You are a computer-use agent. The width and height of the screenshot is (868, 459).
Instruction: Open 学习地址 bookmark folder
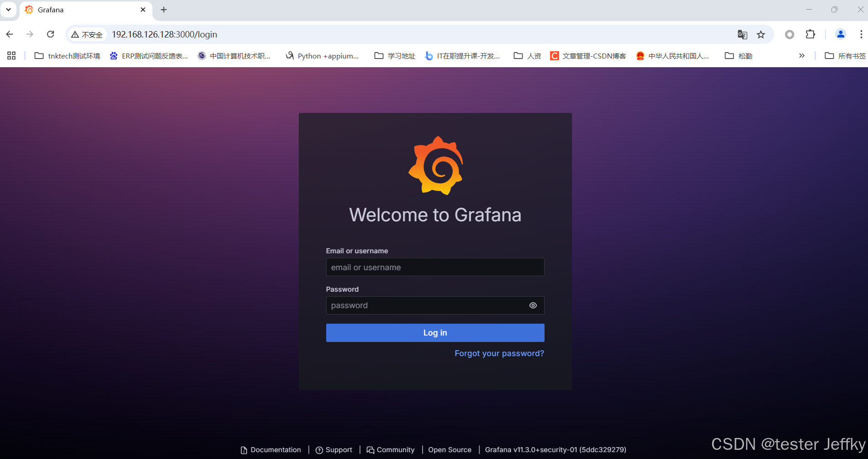click(x=395, y=56)
